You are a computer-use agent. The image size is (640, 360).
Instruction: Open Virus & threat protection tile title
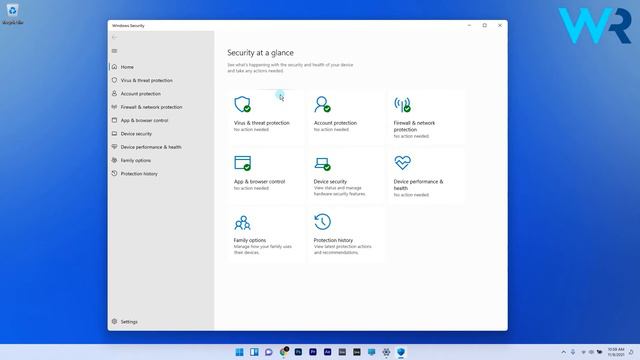pos(261,123)
